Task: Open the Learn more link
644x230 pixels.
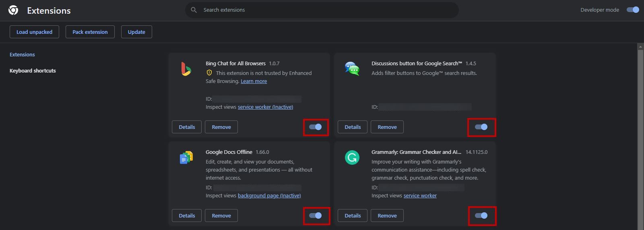Action: point(254,81)
